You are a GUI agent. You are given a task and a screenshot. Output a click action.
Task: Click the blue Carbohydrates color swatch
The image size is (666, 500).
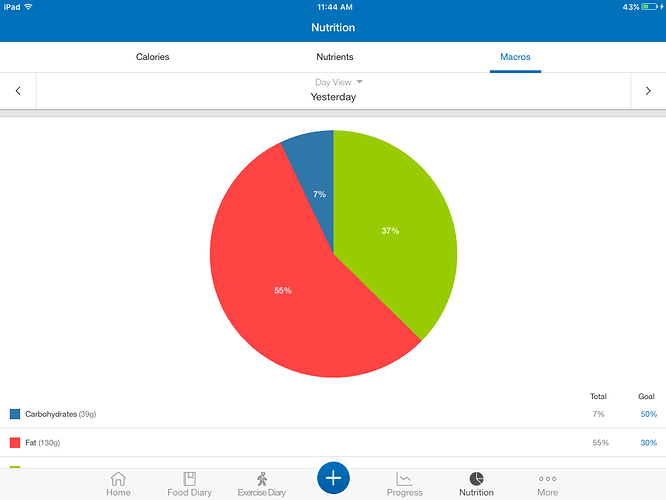click(x=15, y=414)
